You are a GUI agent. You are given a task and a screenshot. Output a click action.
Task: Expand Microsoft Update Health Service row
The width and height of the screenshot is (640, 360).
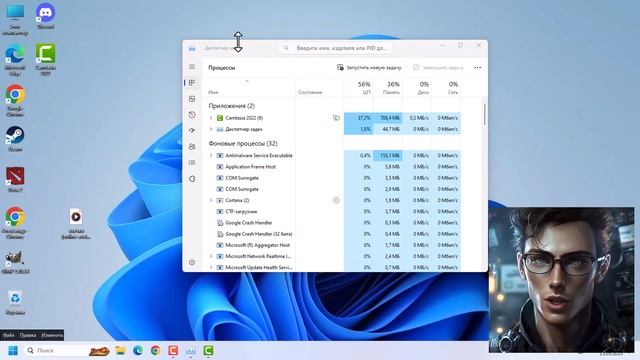coord(211,267)
